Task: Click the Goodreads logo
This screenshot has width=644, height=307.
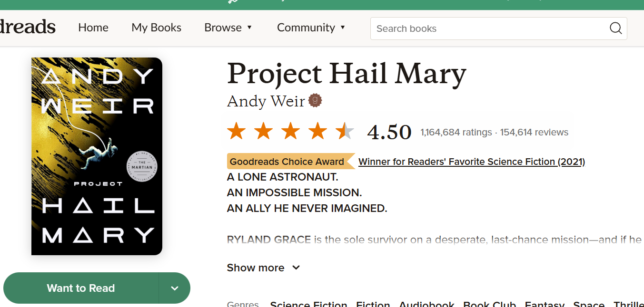Action: point(28,27)
